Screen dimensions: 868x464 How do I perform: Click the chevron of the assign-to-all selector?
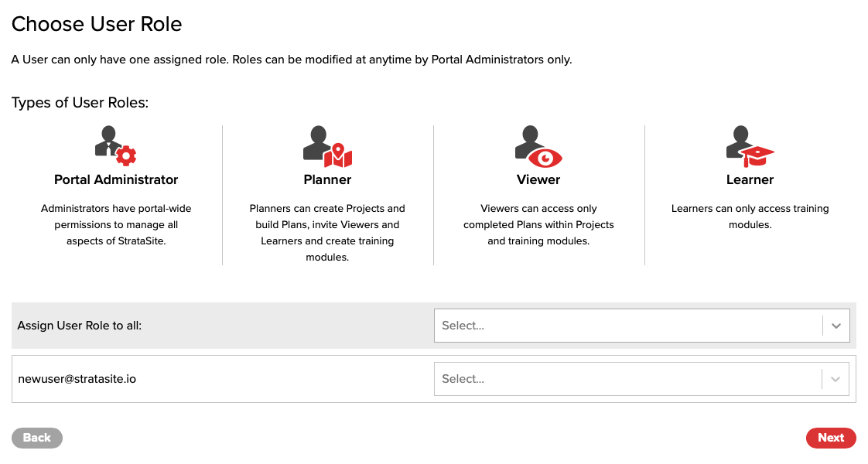[x=836, y=326]
